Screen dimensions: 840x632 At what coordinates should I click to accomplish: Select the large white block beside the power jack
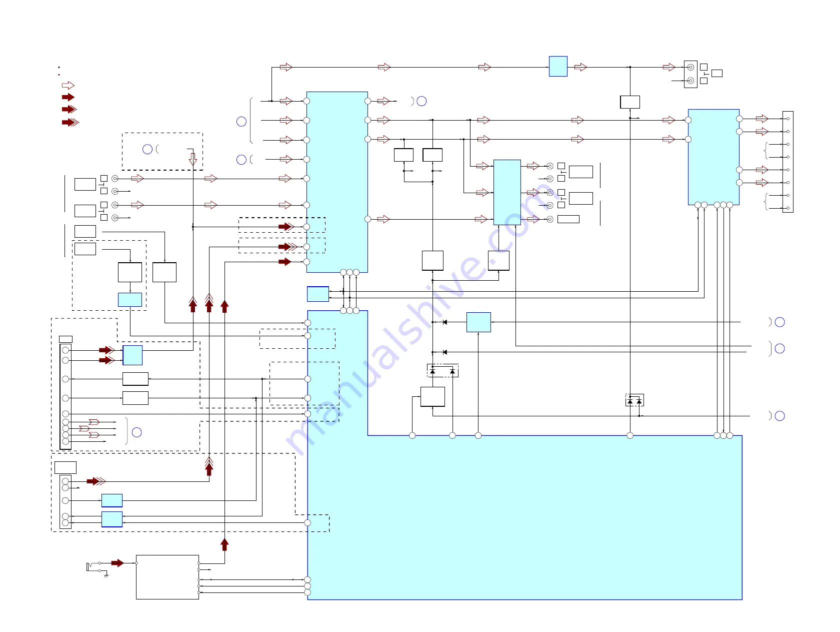coord(167,577)
